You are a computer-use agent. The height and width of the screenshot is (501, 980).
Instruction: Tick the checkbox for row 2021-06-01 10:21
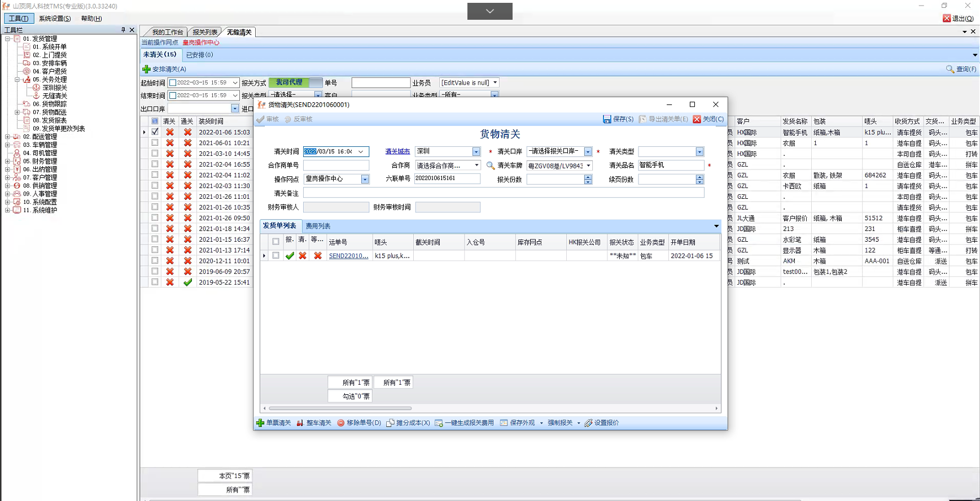pos(155,143)
